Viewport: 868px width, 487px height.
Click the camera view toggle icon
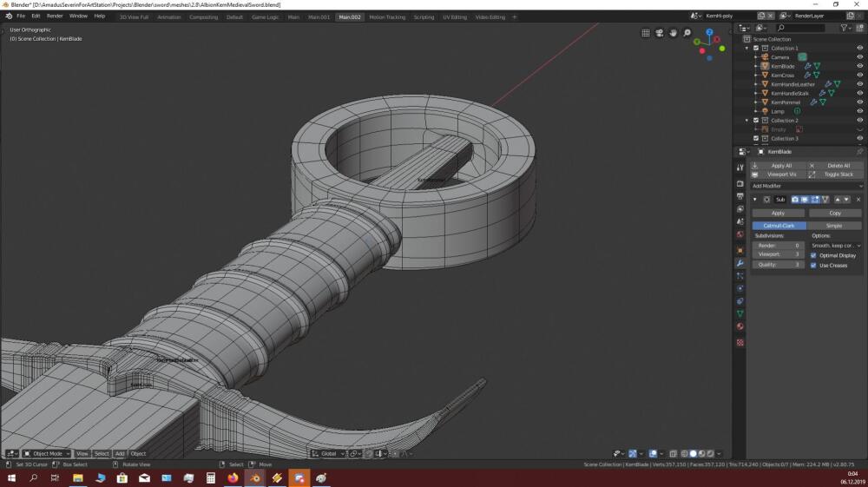pyautogui.click(x=660, y=33)
